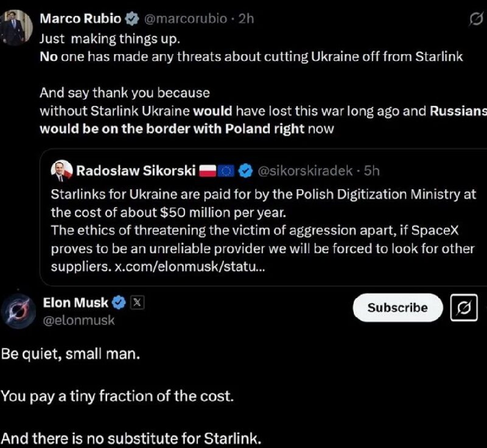Open the profile picture beside the @marcorubio post
The image size is (487, 448).
click(16, 29)
